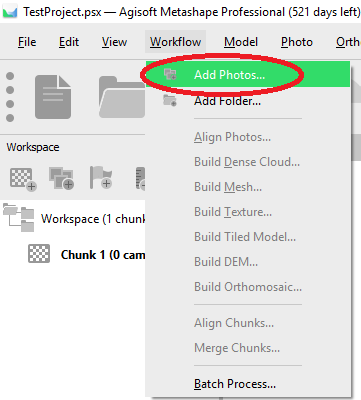The width and height of the screenshot is (361, 400).
Task: Select Workspace root tree node
Action: pyautogui.click(x=93, y=219)
